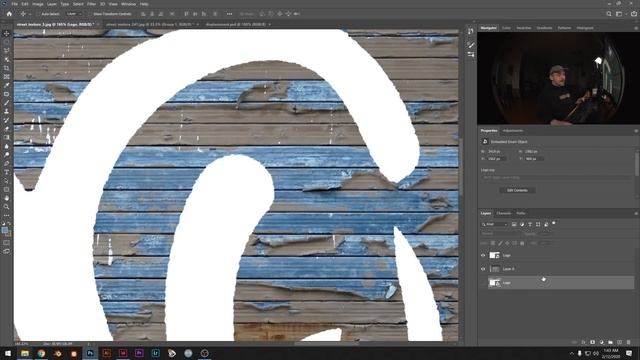Click Lock all padlock icon

[x=522, y=243]
